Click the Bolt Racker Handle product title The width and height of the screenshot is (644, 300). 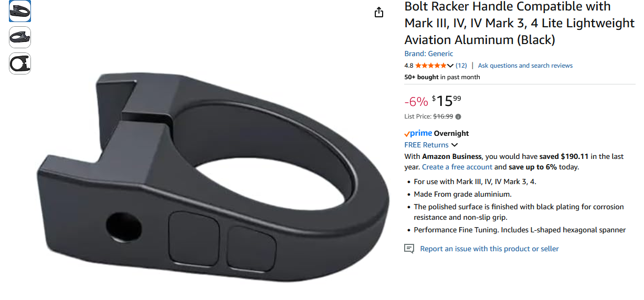tap(519, 23)
